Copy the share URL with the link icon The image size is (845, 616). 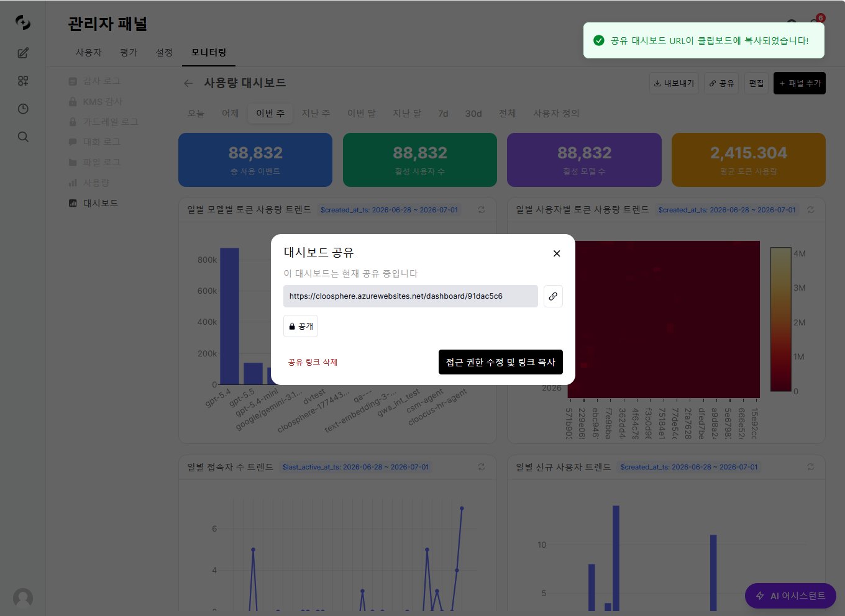[x=553, y=296]
